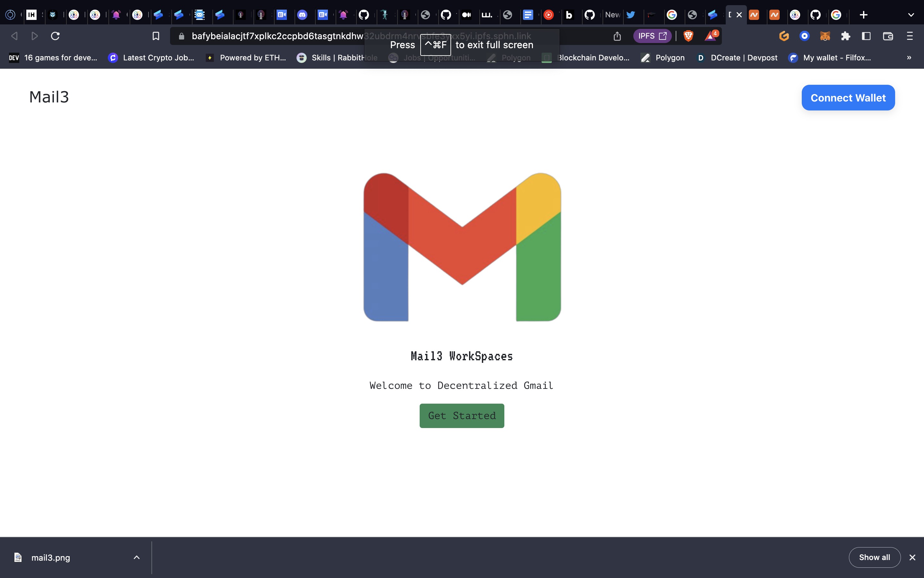924x578 pixels.
Task: Click the Welcome to Decentralized Gmail text
Action: (461, 385)
